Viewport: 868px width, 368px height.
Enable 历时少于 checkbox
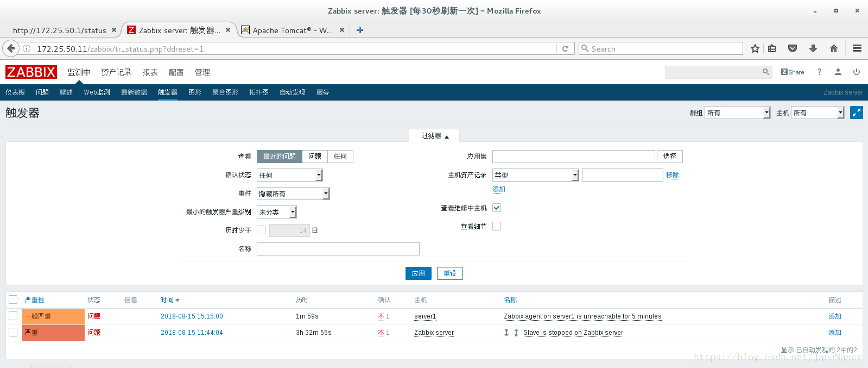click(x=261, y=230)
